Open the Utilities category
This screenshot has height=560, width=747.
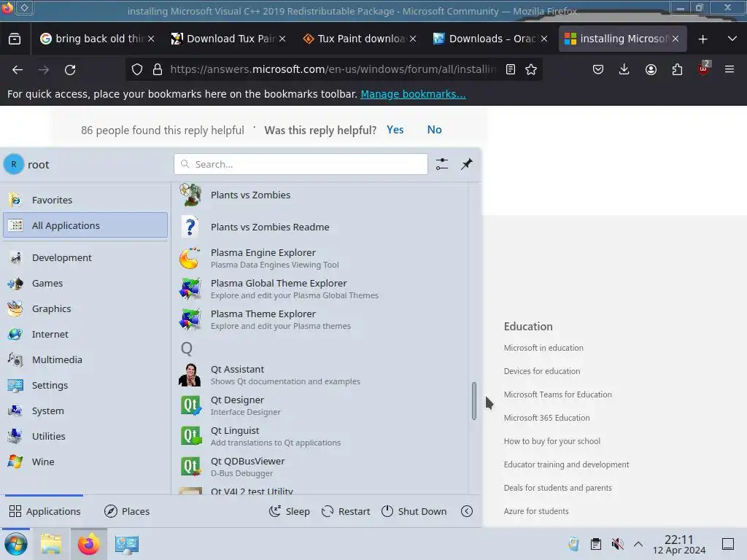pyautogui.click(x=85, y=436)
